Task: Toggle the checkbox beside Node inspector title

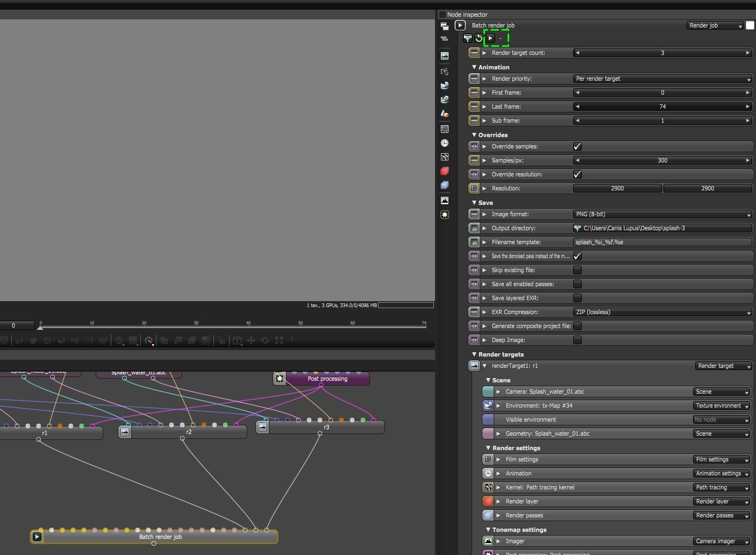Action: click(443, 15)
